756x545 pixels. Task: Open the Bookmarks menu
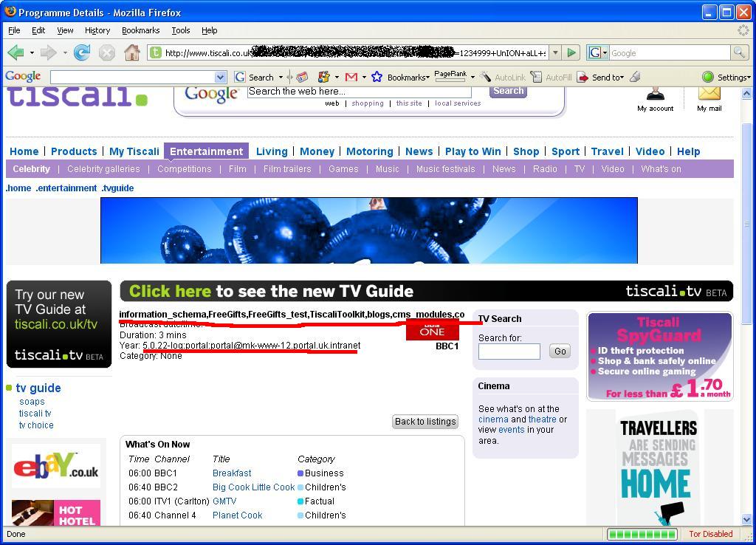[x=140, y=30]
